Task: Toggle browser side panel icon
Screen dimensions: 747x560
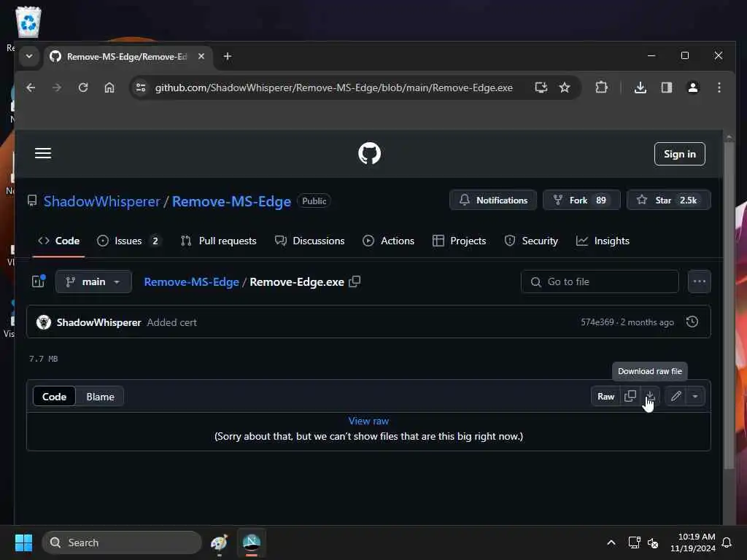Action: coord(667,87)
